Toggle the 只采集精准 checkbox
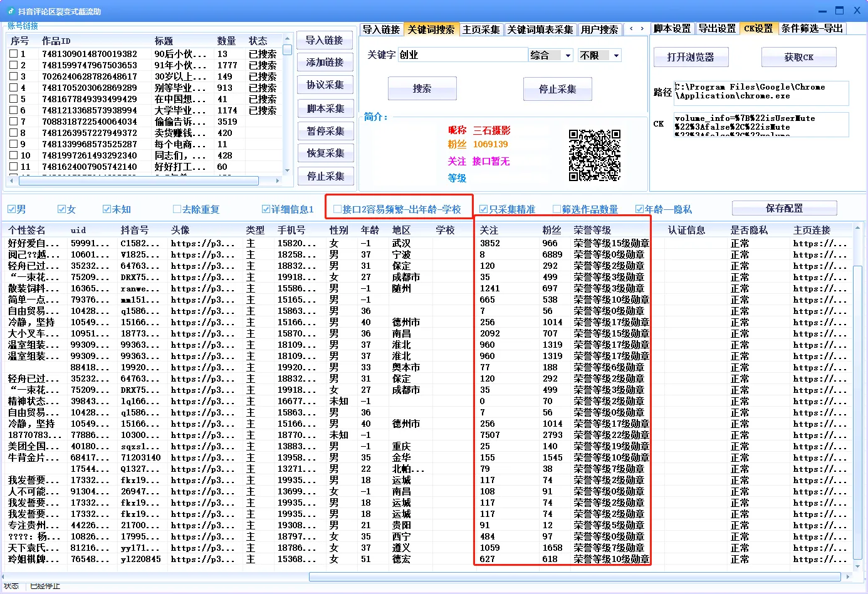This screenshot has height=594, width=868. [x=483, y=209]
